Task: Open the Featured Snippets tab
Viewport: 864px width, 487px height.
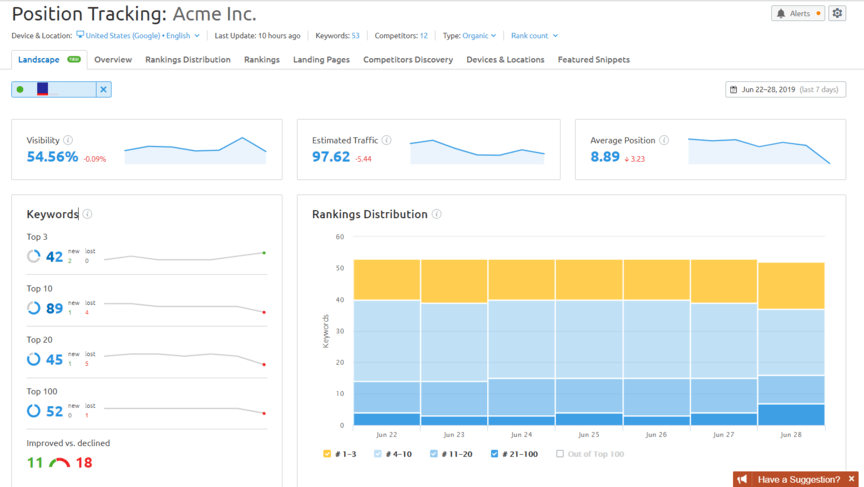Action: click(593, 59)
